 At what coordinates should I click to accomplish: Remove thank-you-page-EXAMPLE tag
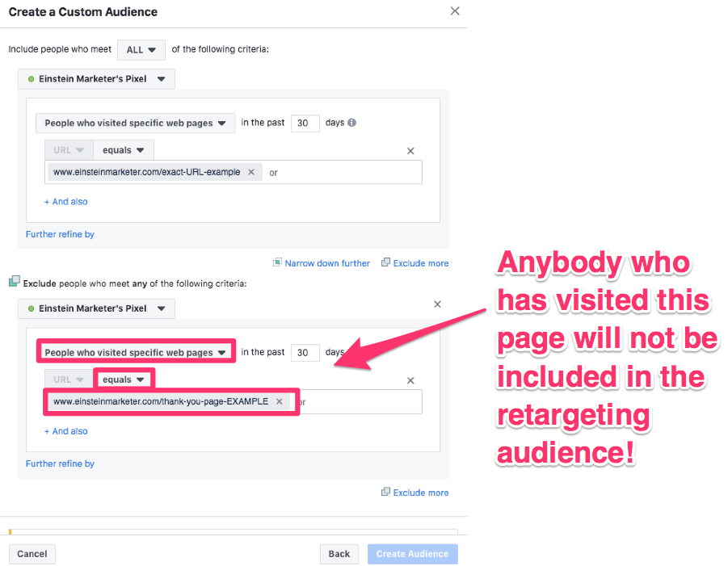[279, 401]
